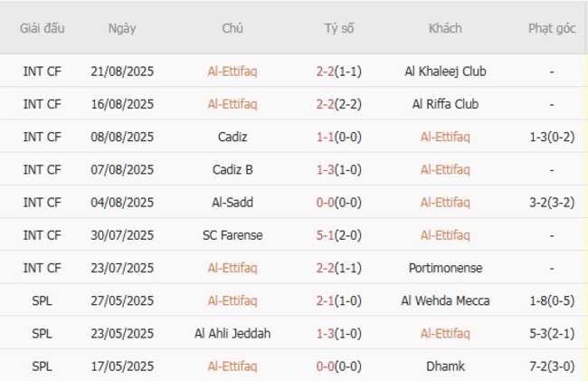This screenshot has height=381, width=588.
Task: Open the Al Ahli Jeddah team link
Action: tap(232, 333)
